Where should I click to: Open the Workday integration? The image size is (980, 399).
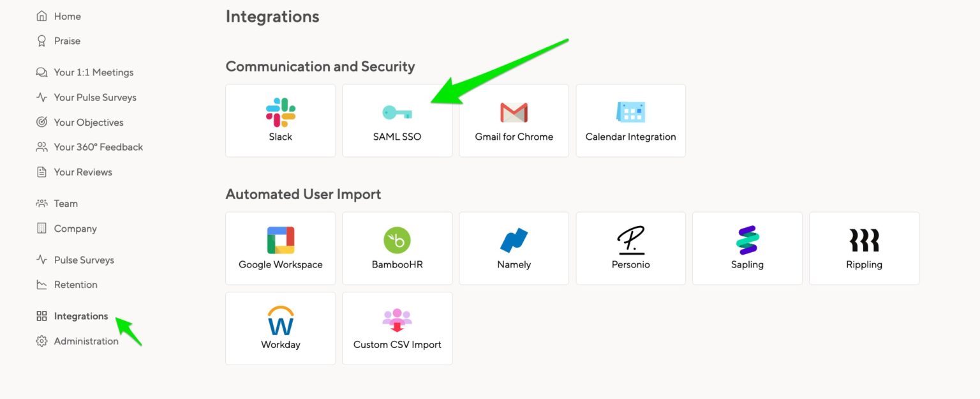pyautogui.click(x=280, y=327)
